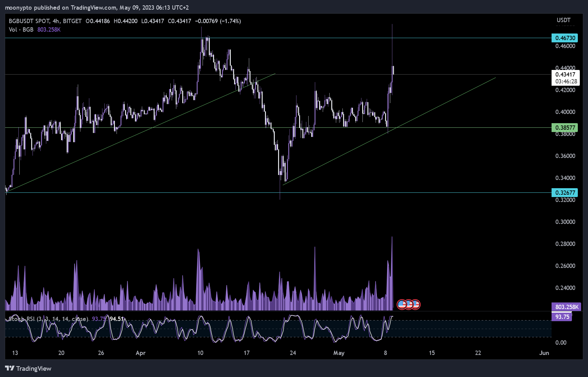The image size is (588, 377).
Task: Select the Stoch RSI indicator legend label
Action: [48, 319]
